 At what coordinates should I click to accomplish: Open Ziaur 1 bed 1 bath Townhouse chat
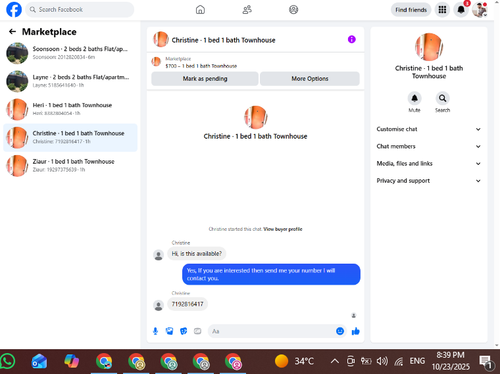pyautogui.click(x=70, y=165)
